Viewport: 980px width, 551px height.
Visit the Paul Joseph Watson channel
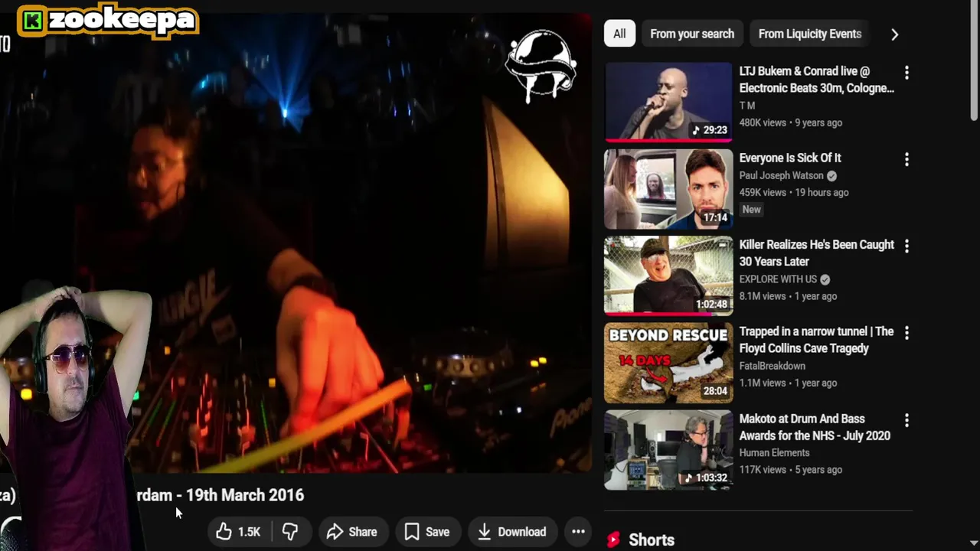pyautogui.click(x=781, y=175)
